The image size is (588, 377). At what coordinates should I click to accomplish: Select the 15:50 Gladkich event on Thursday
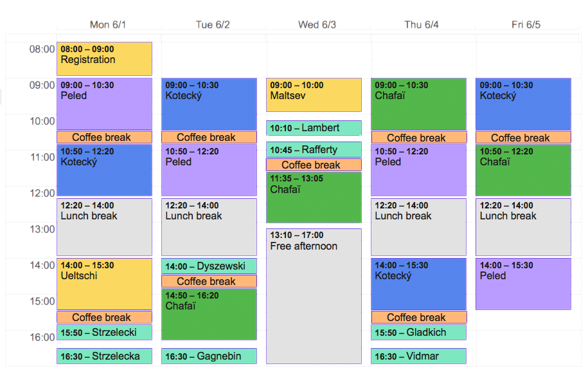[x=418, y=333]
